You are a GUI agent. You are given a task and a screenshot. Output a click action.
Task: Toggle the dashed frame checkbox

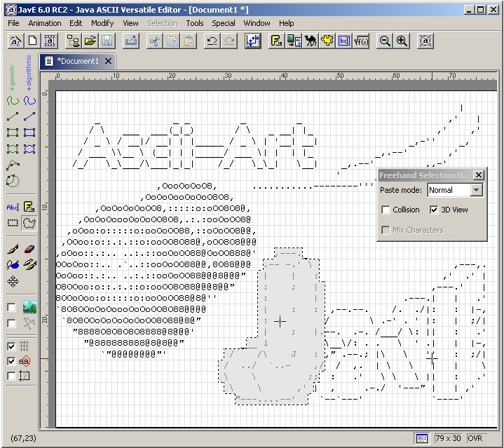12,376
